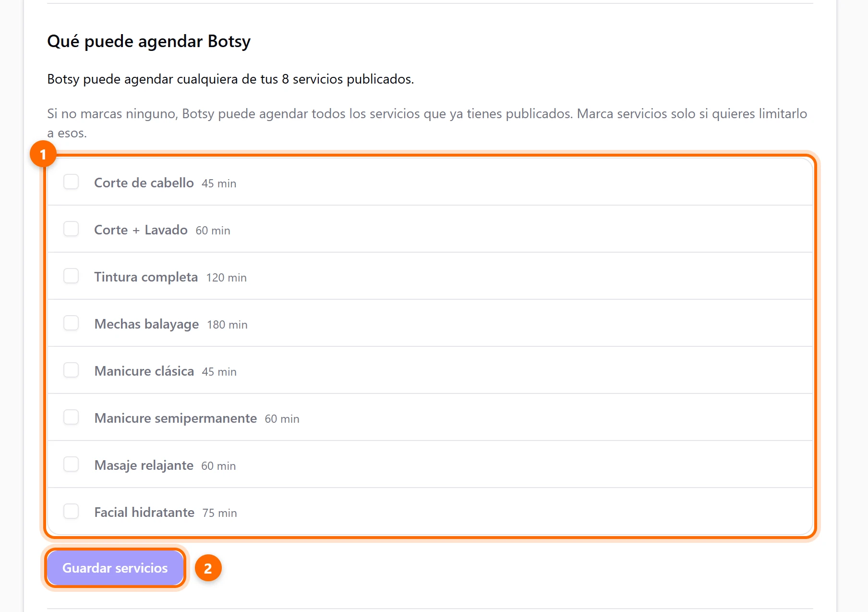
Task: Click the "Manicure clásica" label
Action: [x=144, y=371]
